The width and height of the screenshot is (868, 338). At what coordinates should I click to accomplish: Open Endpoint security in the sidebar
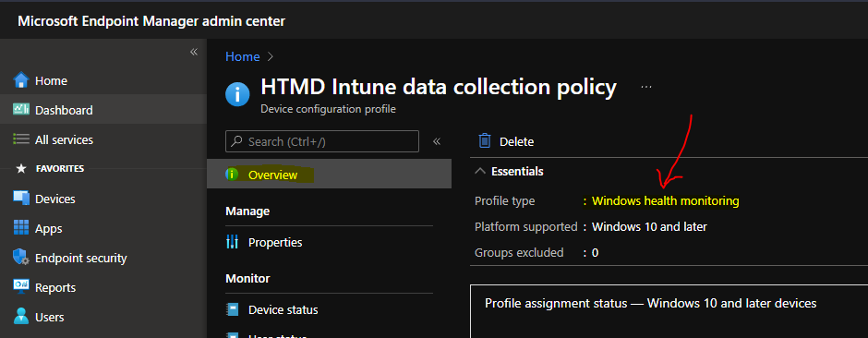coord(103,258)
